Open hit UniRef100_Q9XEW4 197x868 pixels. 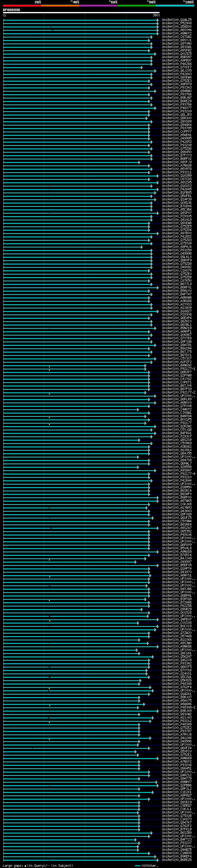(177, 78)
